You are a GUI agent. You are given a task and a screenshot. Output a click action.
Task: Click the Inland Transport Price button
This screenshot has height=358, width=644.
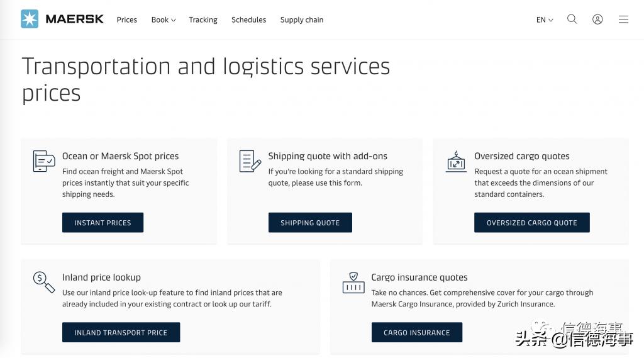pyautogui.click(x=121, y=332)
